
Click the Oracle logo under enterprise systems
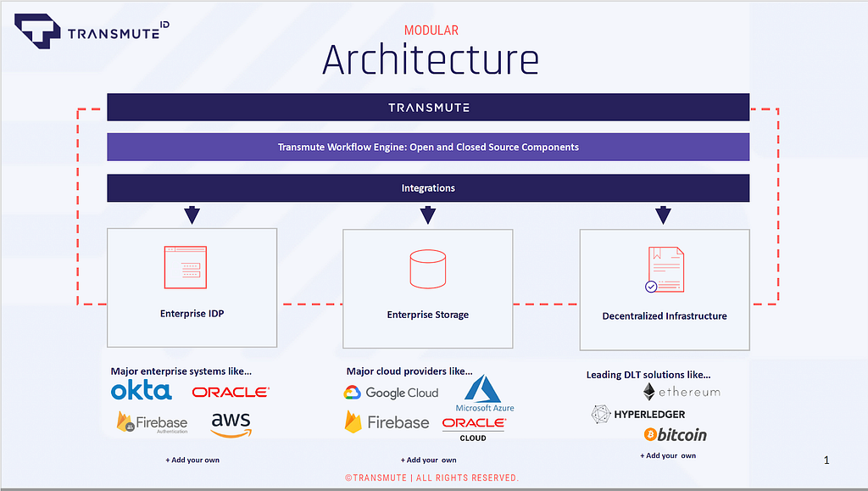231,392
